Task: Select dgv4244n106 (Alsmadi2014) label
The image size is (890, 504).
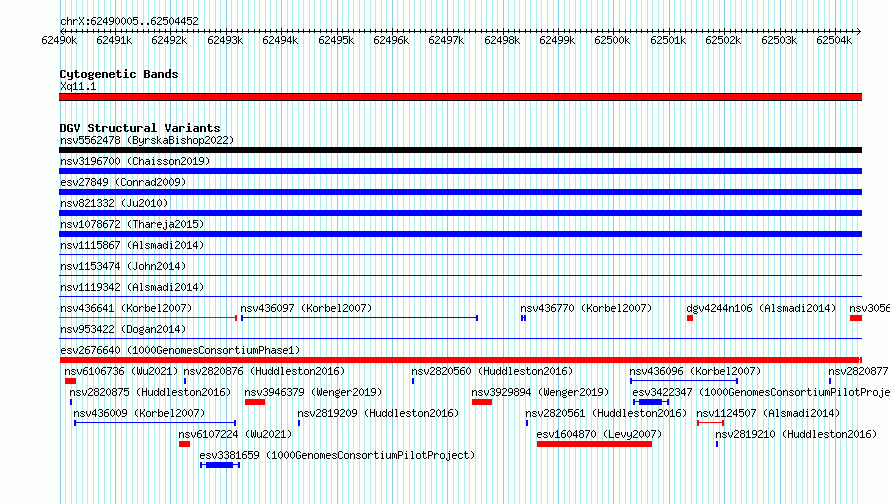Action: [761, 308]
